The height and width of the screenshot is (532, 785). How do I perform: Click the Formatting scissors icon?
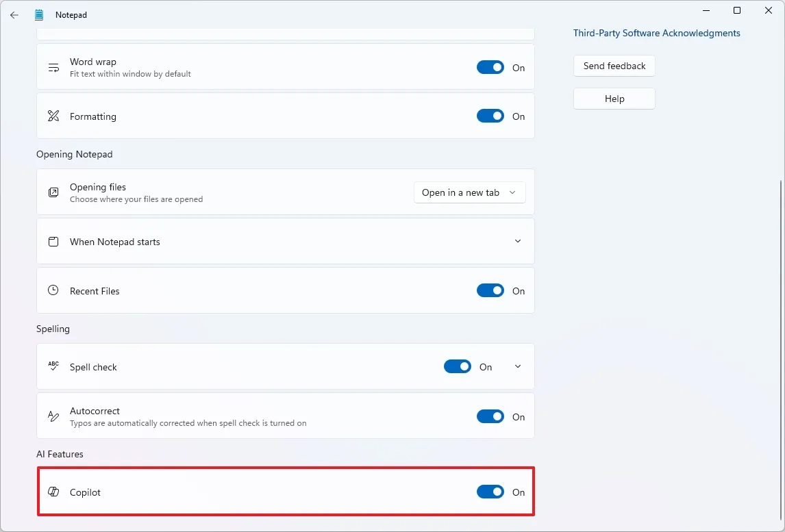click(x=53, y=116)
